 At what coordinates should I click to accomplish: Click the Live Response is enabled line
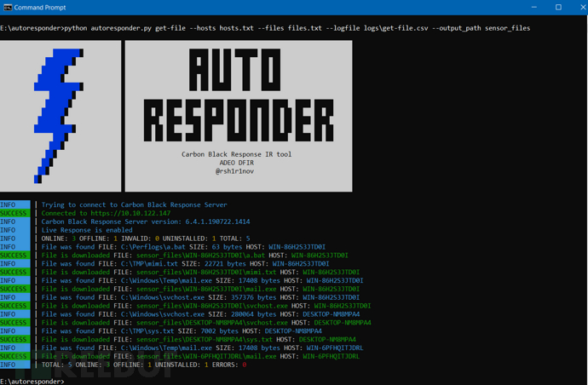coord(87,230)
